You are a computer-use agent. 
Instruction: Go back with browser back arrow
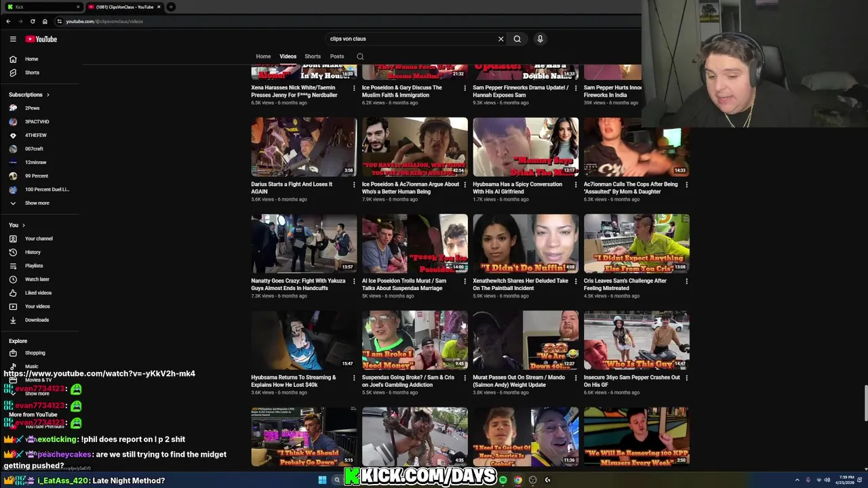[8, 21]
